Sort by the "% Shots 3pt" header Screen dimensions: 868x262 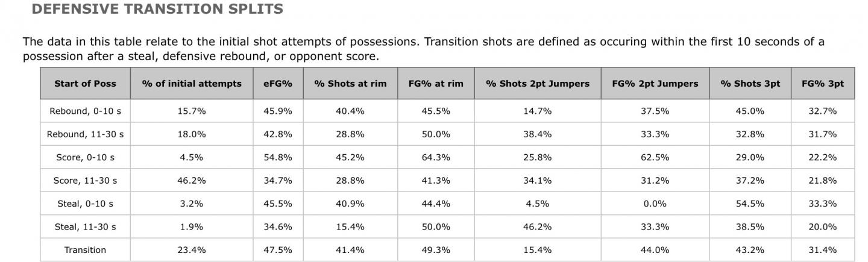pos(750,84)
